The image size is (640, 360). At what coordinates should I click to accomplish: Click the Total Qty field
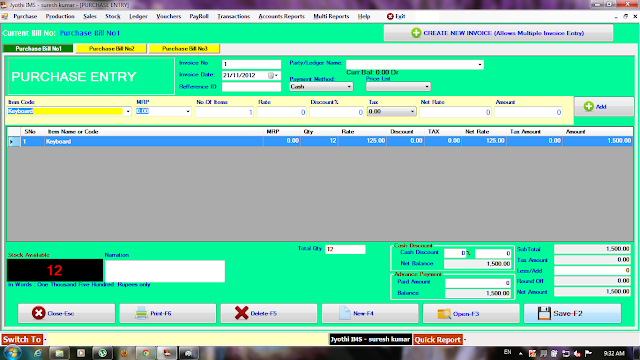345,249
